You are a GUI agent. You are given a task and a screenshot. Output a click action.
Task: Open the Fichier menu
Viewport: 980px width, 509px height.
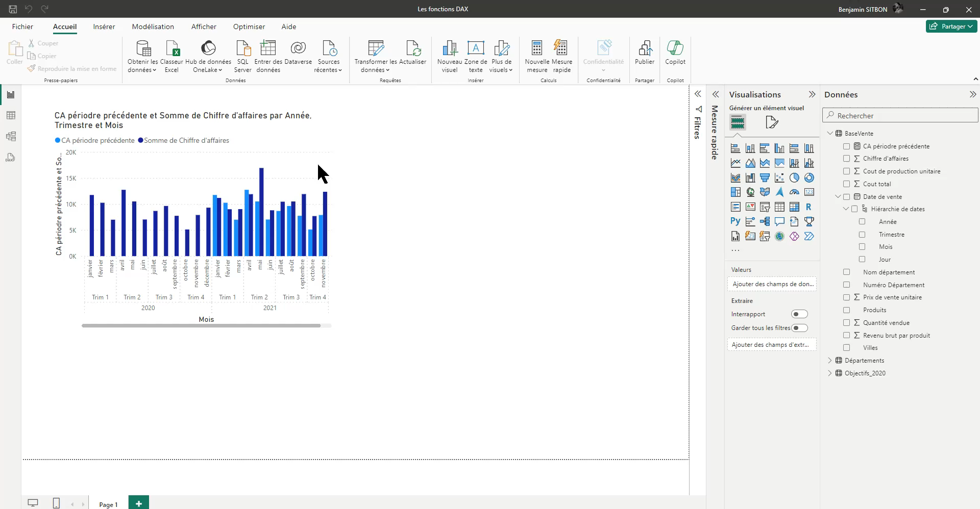pos(22,27)
